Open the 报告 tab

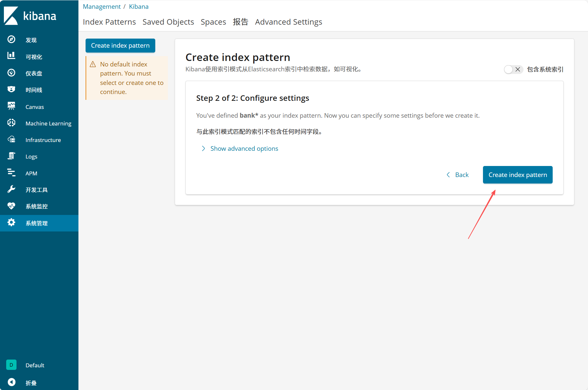(x=241, y=22)
